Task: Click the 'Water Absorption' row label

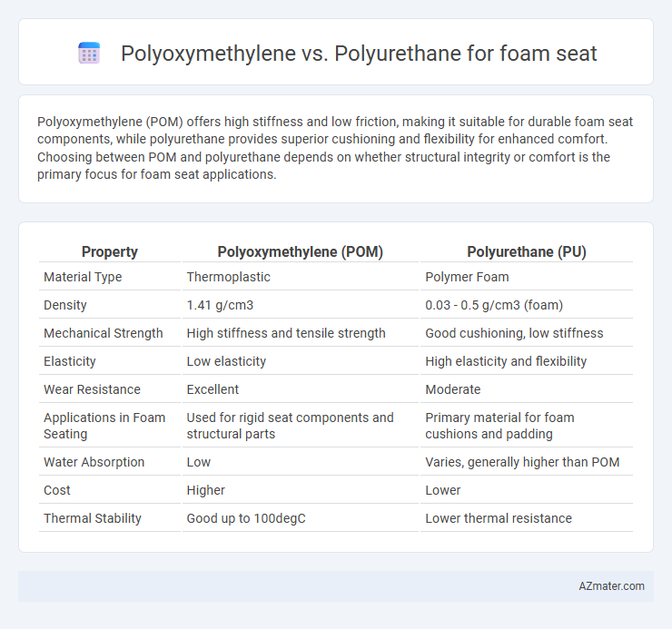Action: point(94,462)
